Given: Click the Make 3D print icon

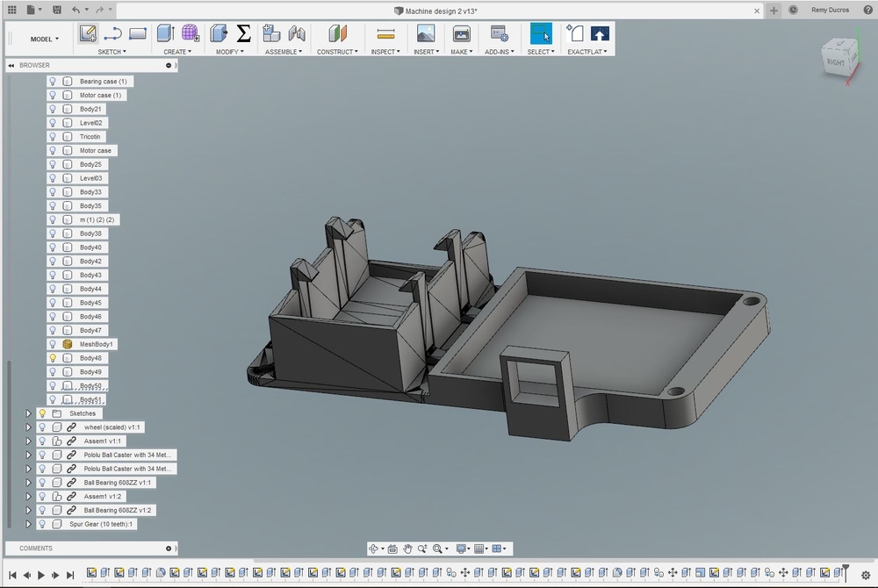Looking at the screenshot, I should (462, 34).
